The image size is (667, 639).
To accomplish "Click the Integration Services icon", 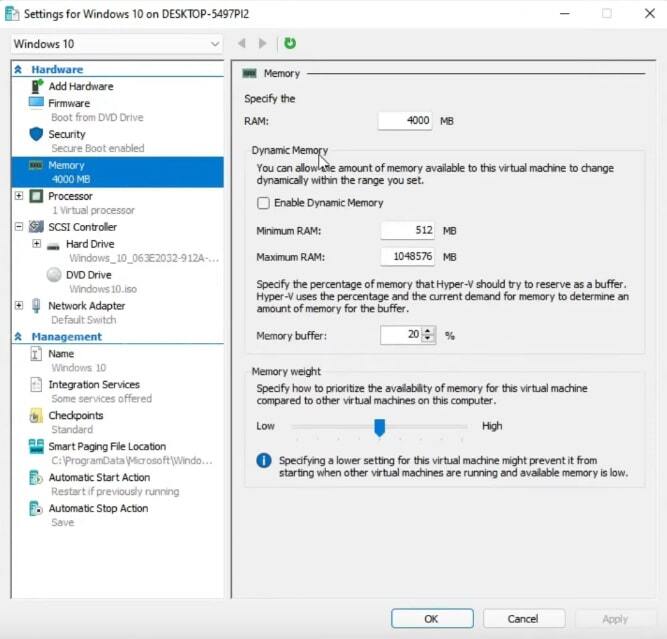I will pyautogui.click(x=36, y=384).
